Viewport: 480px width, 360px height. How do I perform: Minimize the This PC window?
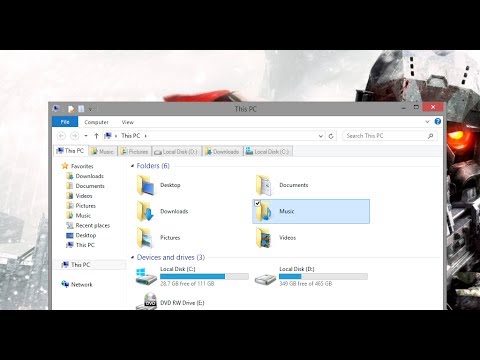coord(404,108)
